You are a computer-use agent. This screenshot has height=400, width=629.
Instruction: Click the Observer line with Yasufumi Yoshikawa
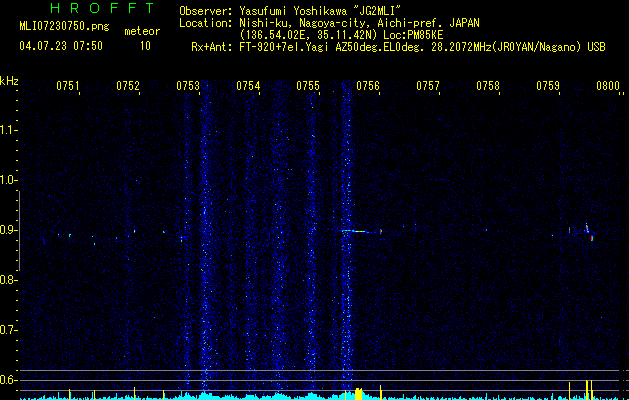pos(291,11)
